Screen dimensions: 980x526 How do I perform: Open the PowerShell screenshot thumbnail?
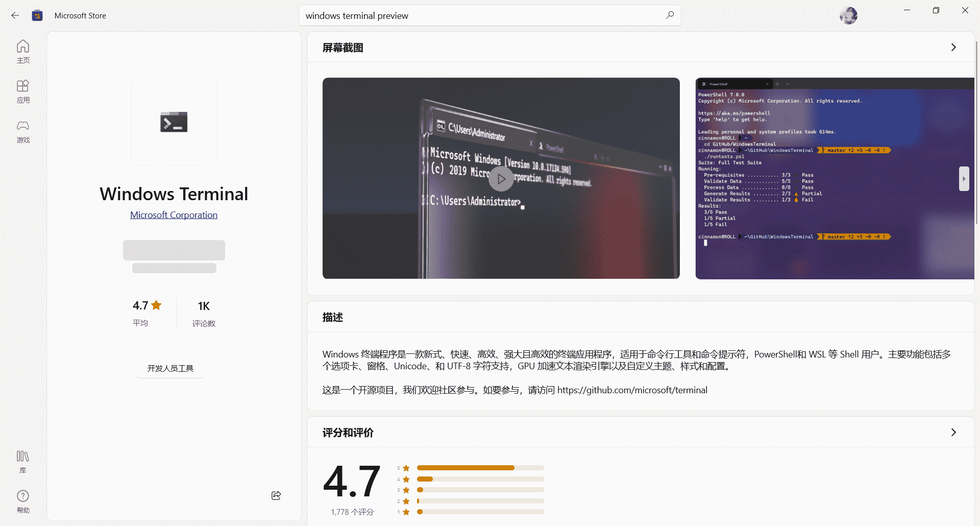tap(835, 178)
